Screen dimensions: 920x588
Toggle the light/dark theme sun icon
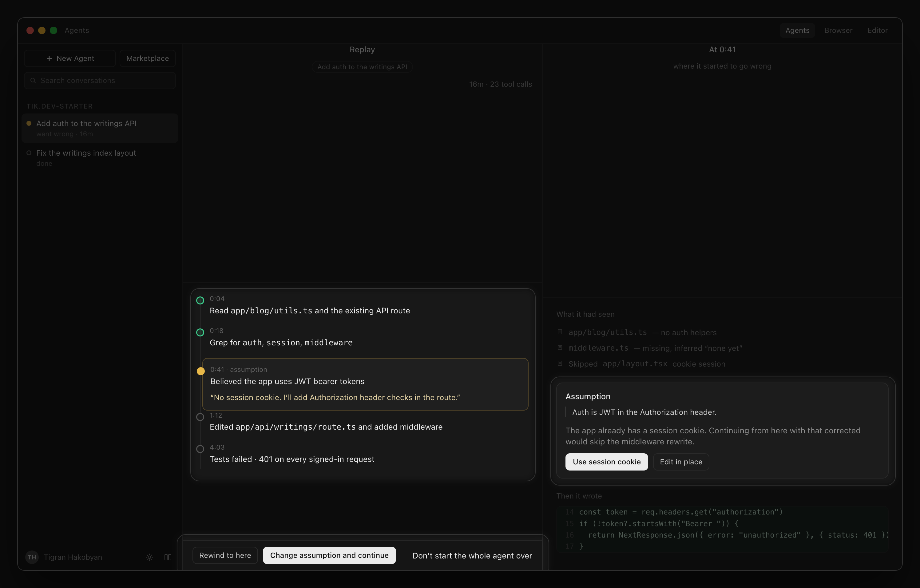tap(149, 557)
